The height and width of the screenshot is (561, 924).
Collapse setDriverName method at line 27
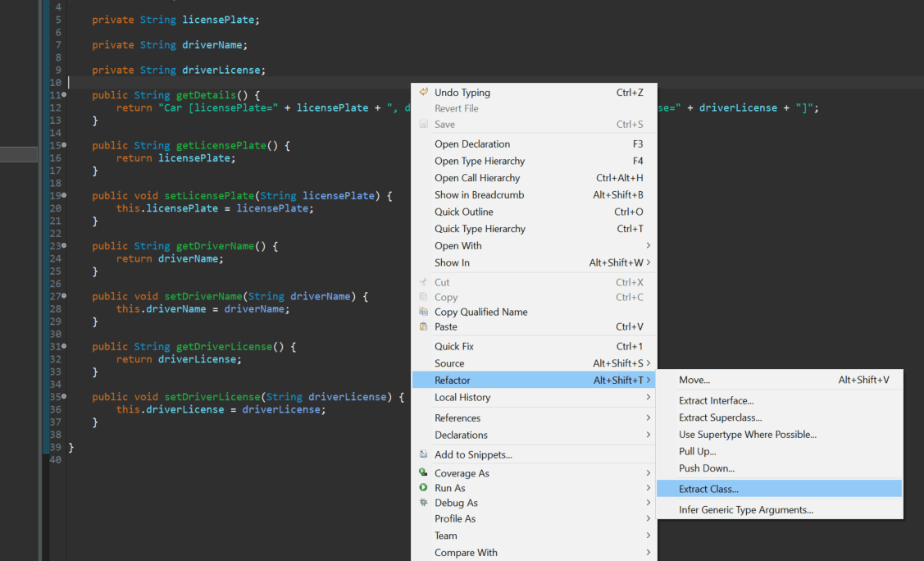[64, 296]
